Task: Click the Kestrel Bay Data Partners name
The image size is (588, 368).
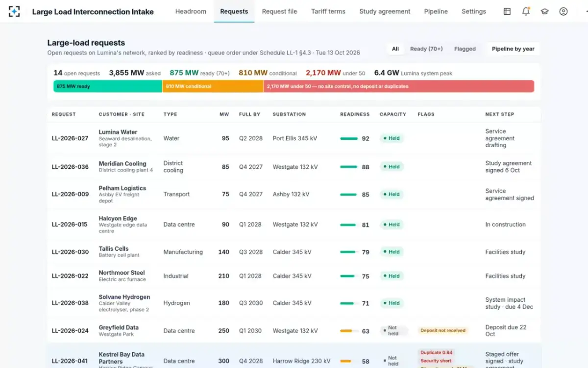Action: [x=122, y=358]
